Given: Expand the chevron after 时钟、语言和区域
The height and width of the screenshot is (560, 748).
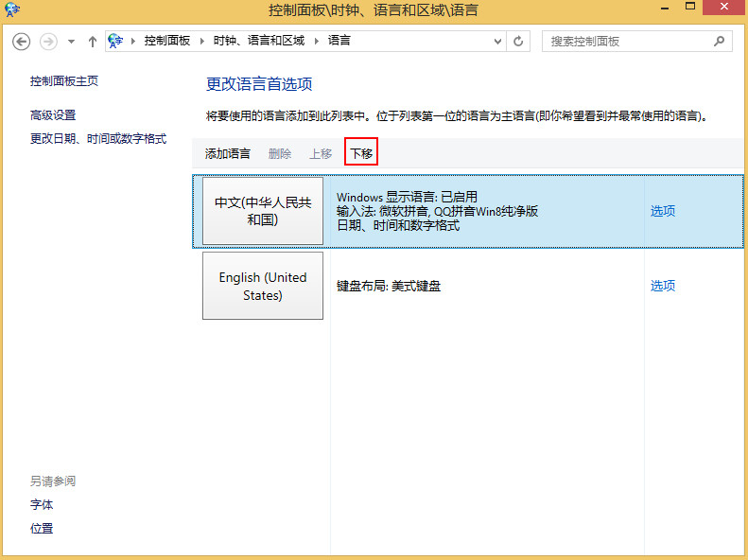Looking at the screenshot, I should coord(316,41).
